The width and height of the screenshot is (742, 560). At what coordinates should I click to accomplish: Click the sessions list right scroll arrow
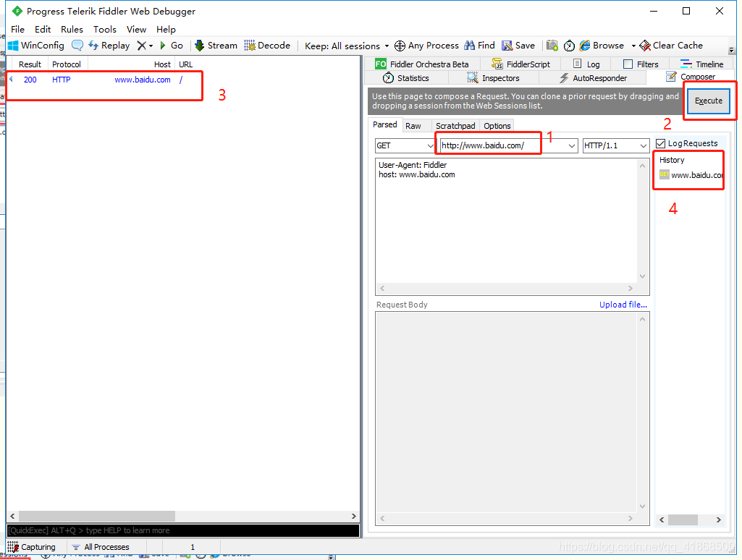pyautogui.click(x=353, y=516)
